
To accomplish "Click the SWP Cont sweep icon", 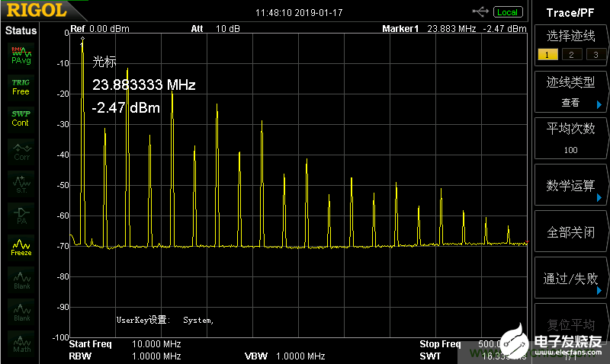I will [21, 118].
